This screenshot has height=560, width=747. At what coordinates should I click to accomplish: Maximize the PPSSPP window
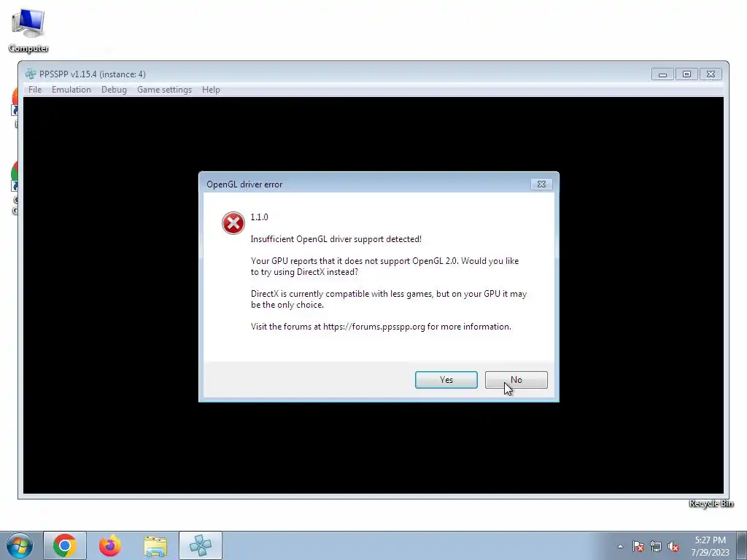686,74
